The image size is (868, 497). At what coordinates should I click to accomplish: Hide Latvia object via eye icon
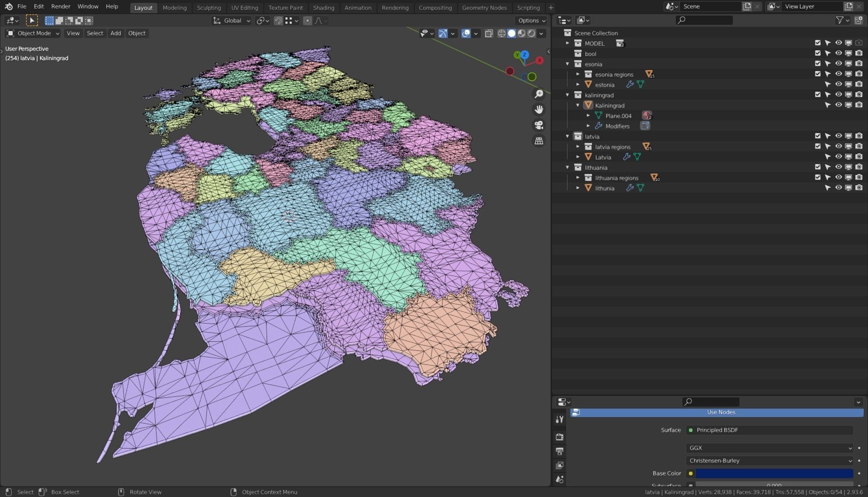838,157
